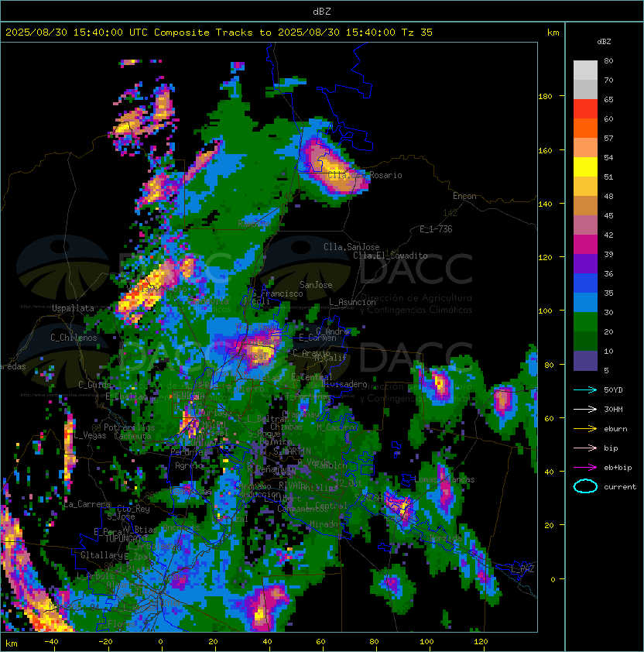Select the yellow eburn arrow icon
This screenshot has height=652, width=644.
click(x=585, y=429)
